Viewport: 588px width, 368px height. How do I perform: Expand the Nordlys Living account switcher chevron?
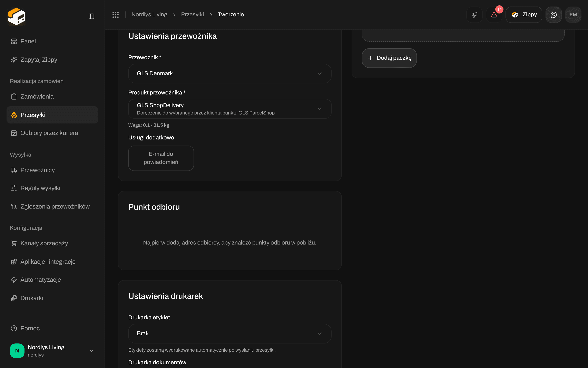coord(91,351)
